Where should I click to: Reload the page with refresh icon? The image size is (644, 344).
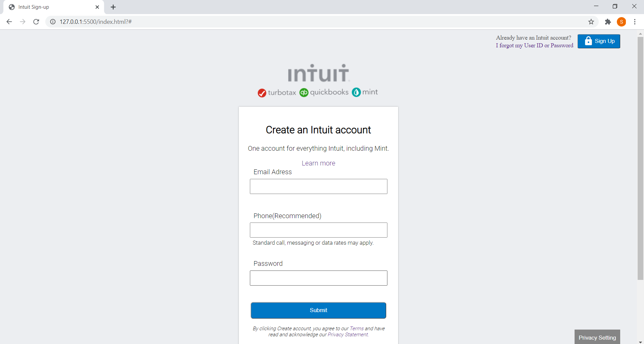pos(36,22)
